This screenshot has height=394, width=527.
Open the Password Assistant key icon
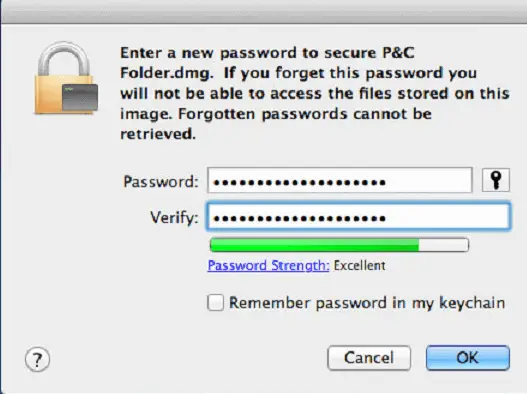tap(496, 180)
